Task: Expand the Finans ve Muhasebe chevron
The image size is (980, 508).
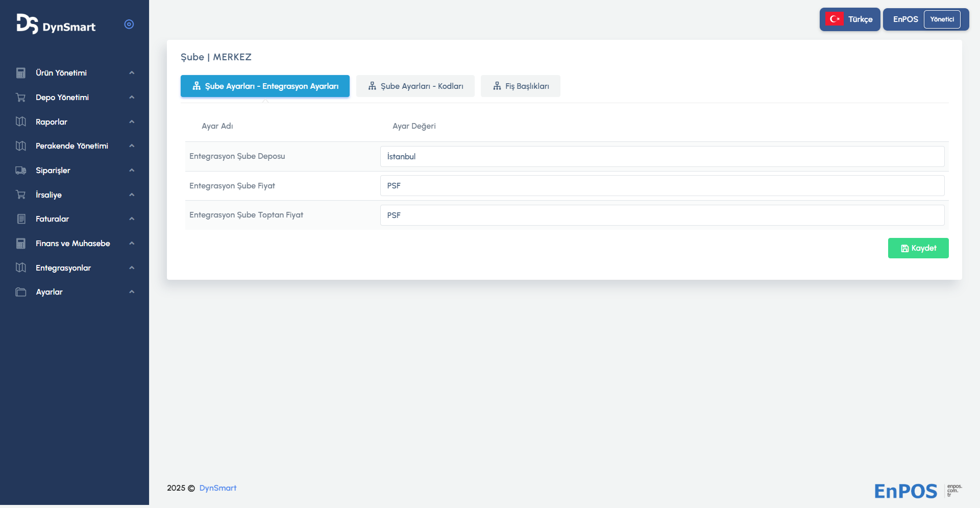Action: [x=132, y=244]
